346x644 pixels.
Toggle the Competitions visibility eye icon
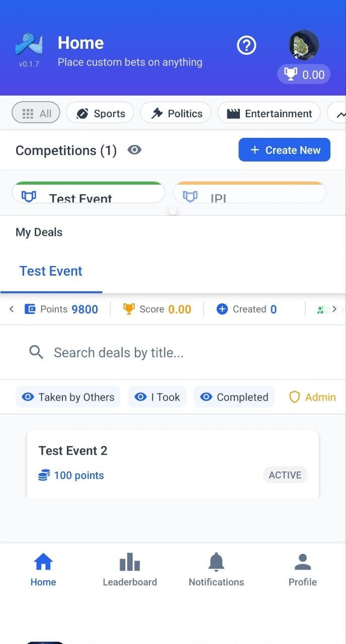[134, 149]
